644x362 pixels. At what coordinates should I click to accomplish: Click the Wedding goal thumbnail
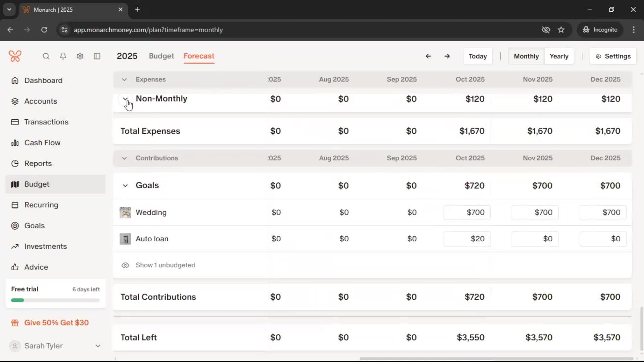point(125,213)
